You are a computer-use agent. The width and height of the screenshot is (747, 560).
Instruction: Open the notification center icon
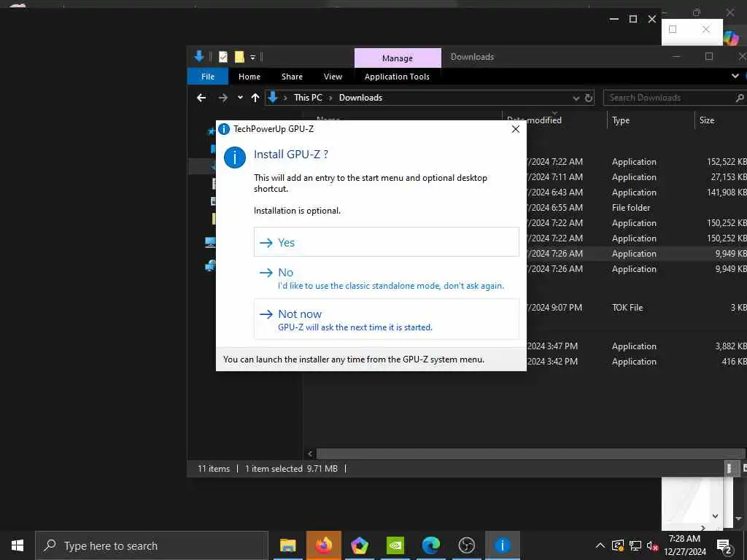pyautogui.click(x=724, y=547)
